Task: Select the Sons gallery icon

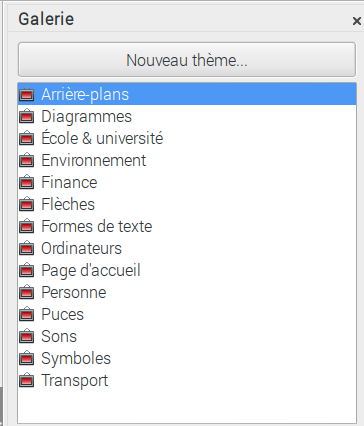Action: coord(27,336)
